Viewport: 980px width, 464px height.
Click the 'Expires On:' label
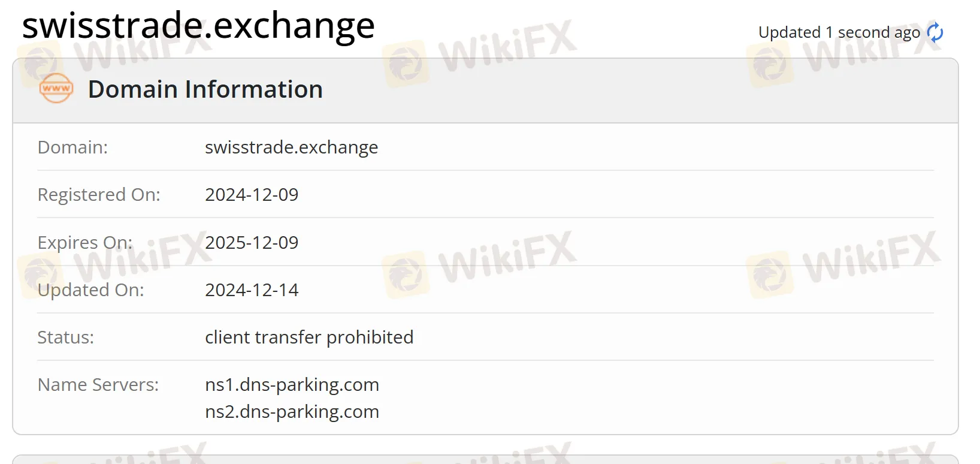[85, 243]
